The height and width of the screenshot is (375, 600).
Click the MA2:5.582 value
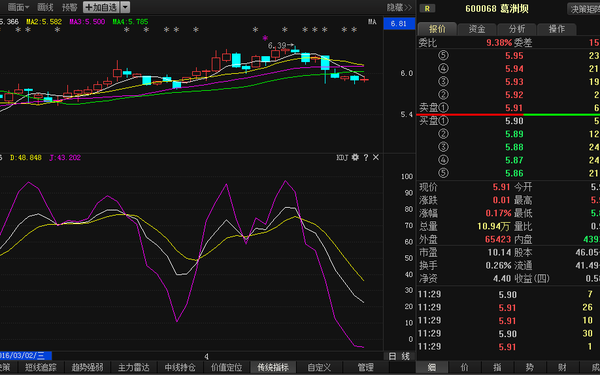(44, 22)
